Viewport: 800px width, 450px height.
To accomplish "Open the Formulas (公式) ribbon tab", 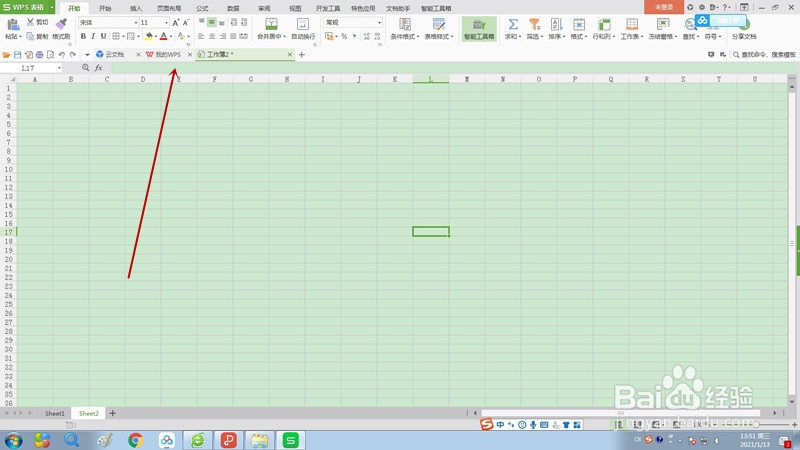I will coord(203,8).
